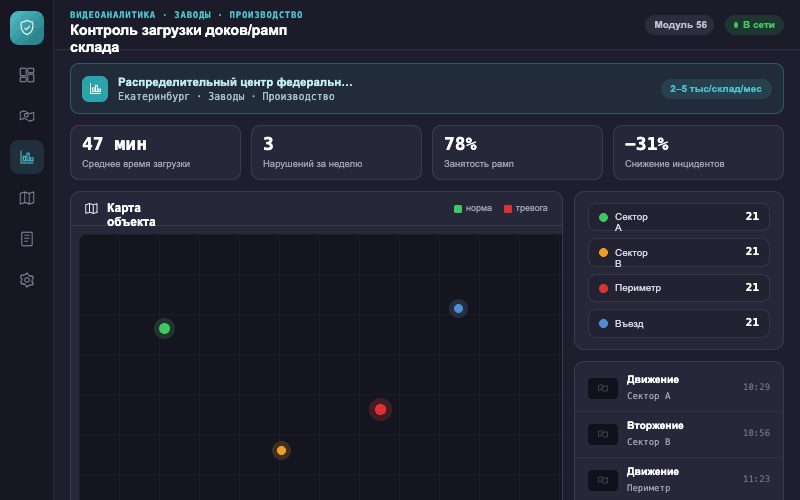800x500 pixels.
Task: Click the Распределительный центр федеральн… title
Action: click(235, 82)
